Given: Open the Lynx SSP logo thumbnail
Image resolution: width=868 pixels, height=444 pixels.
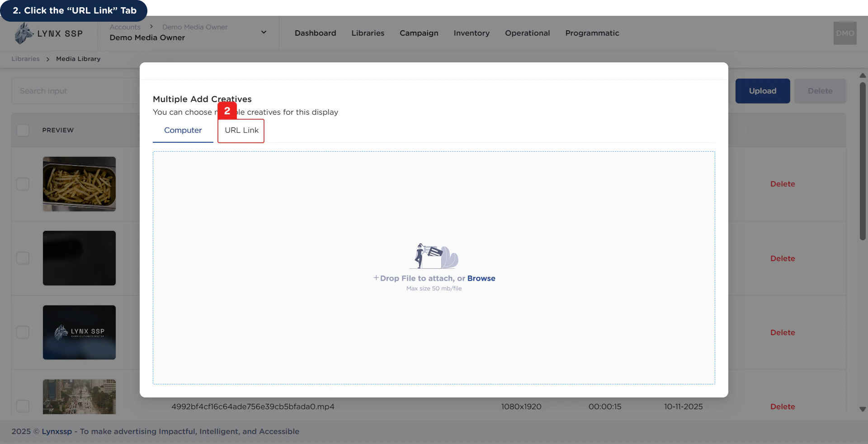Looking at the screenshot, I should pos(79,332).
